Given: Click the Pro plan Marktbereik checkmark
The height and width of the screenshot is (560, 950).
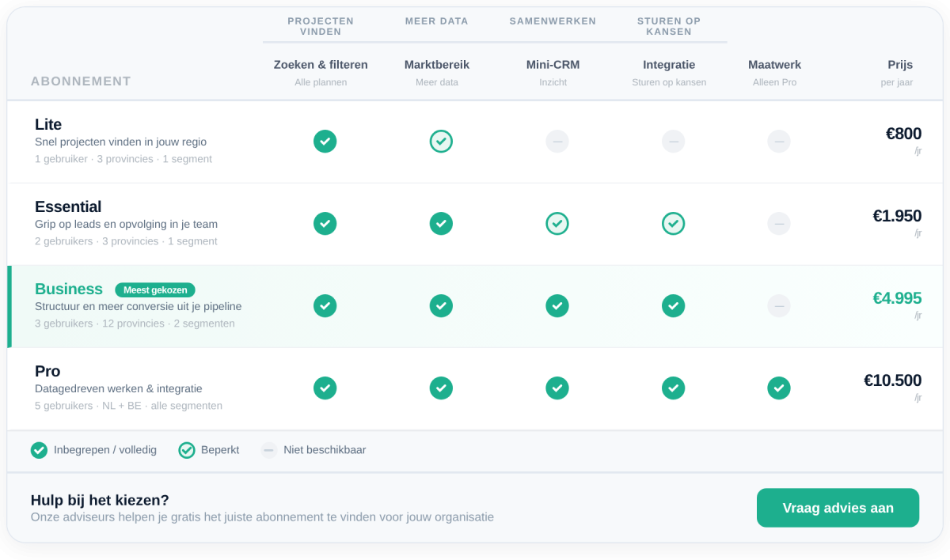Looking at the screenshot, I should [x=441, y=388].
